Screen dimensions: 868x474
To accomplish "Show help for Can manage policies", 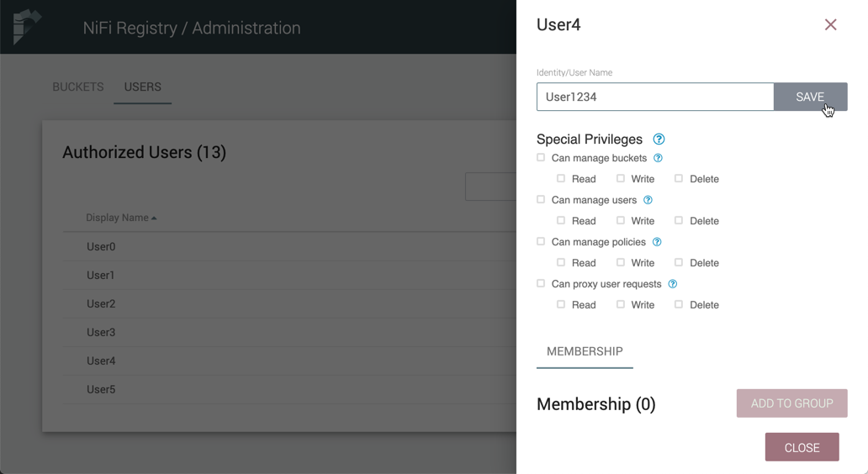I will 657,242.
